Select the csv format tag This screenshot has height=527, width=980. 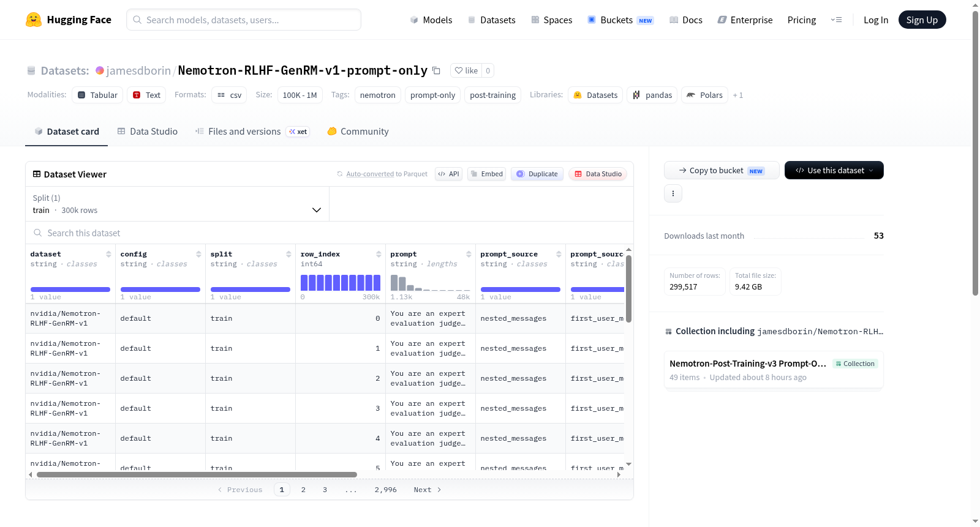point(229,95)
